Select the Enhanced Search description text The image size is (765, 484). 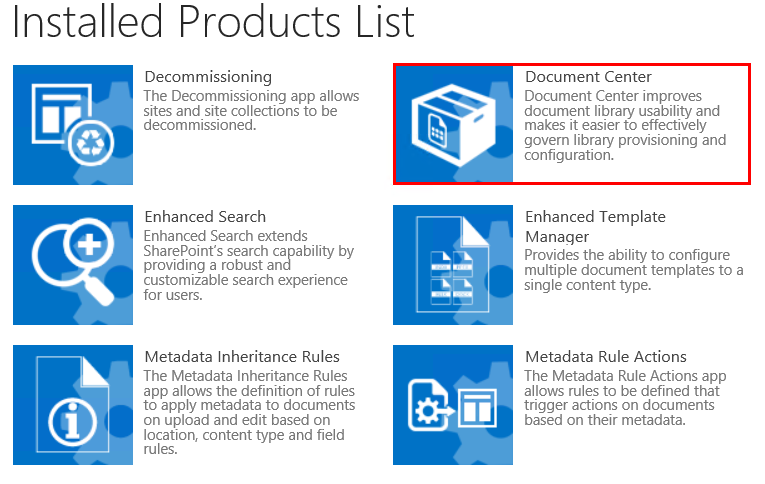(248, 265)
